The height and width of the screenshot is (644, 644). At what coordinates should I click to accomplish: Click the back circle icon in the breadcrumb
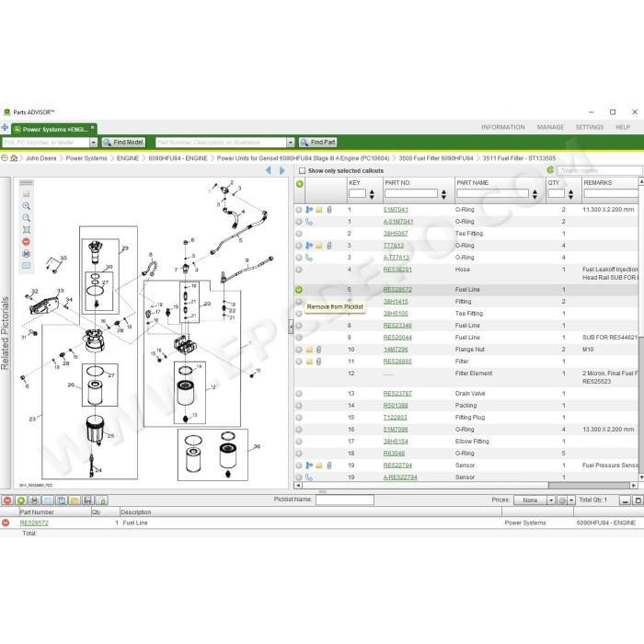5,158
